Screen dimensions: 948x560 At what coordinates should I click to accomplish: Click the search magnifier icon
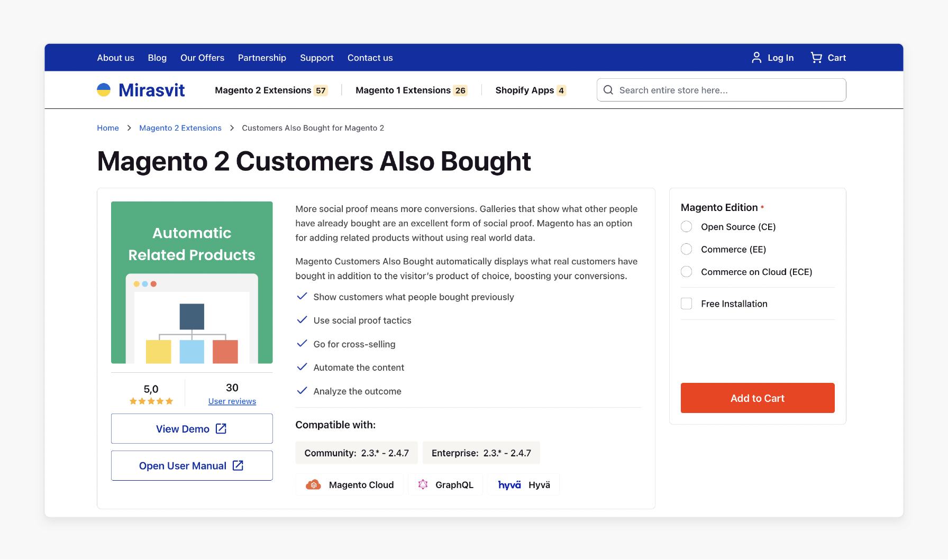[608, 90]
